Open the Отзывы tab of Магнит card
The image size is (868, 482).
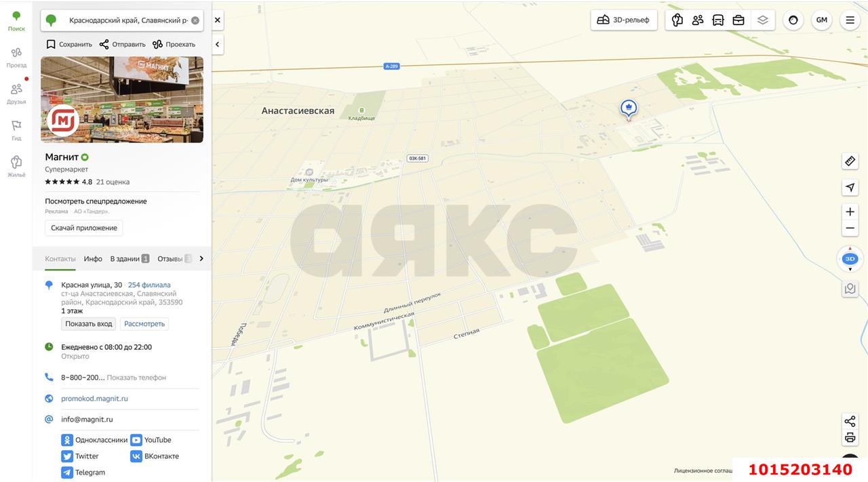click(x=170, y=258)
